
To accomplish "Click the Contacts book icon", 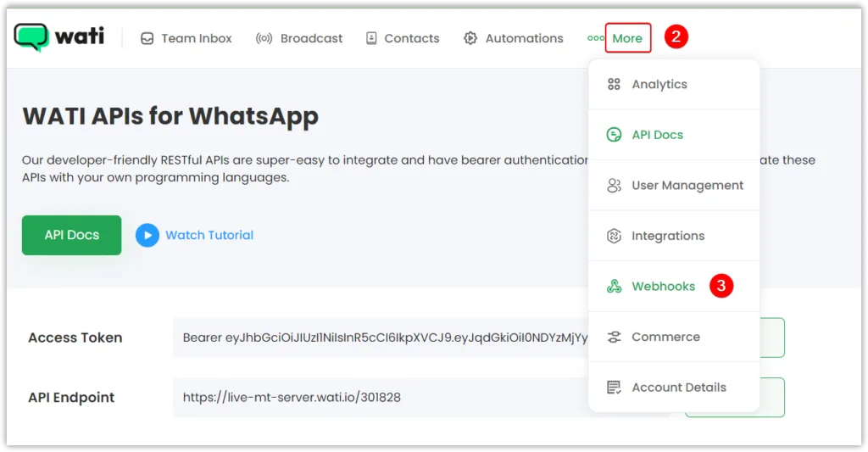I will (371, 38).
